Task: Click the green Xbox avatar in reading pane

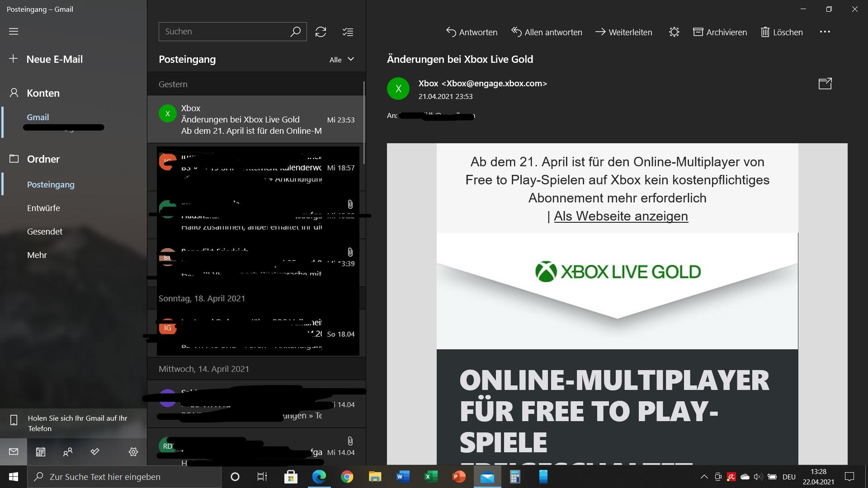Action: pyautogui.click(x=398, y=89)
